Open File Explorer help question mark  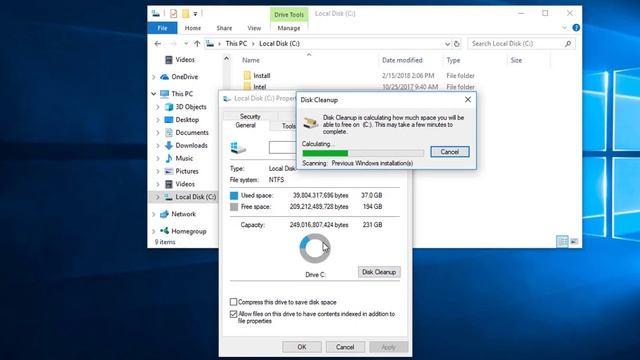tap(576, 28)
